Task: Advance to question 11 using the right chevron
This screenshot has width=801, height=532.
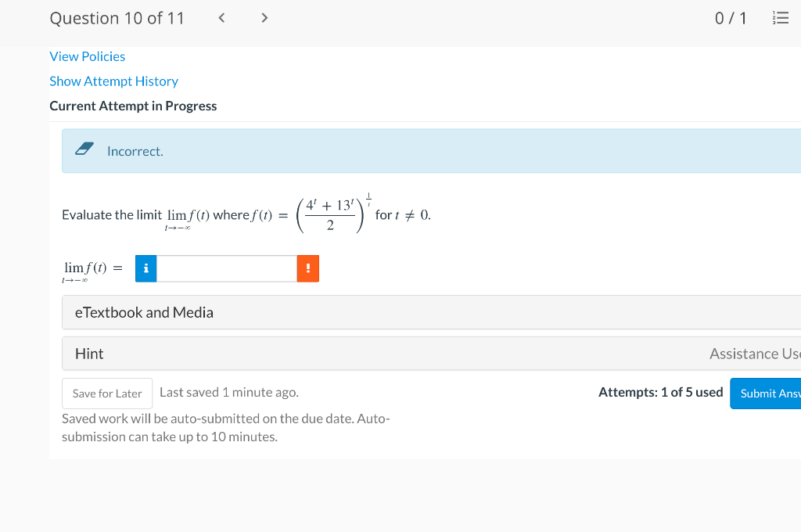Action: (x=264, y=17)
